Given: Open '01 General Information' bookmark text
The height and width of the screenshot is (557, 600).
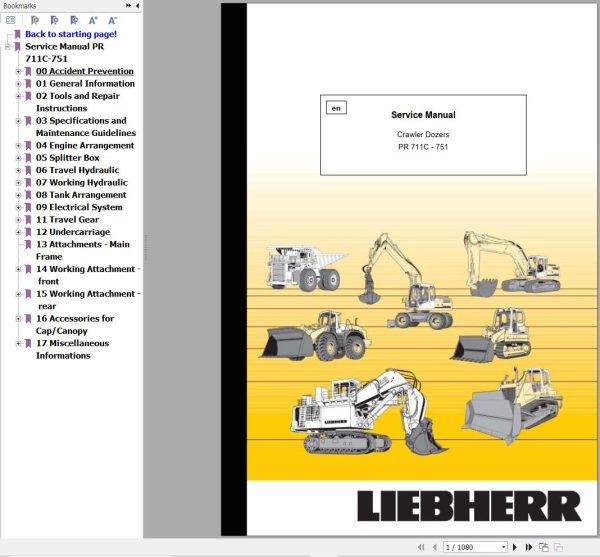Looking at the screenshot, I should pyautogui.click(x=85, y=83).
